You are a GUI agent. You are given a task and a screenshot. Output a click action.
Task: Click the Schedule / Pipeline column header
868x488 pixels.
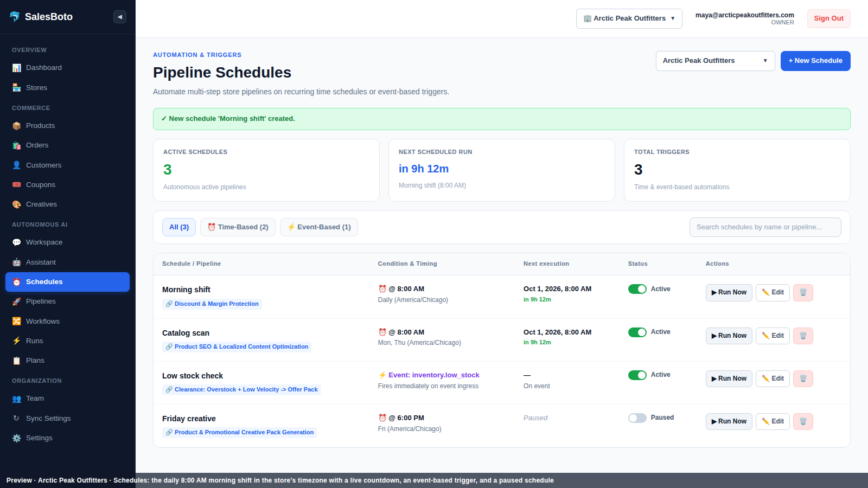[192, 264]
